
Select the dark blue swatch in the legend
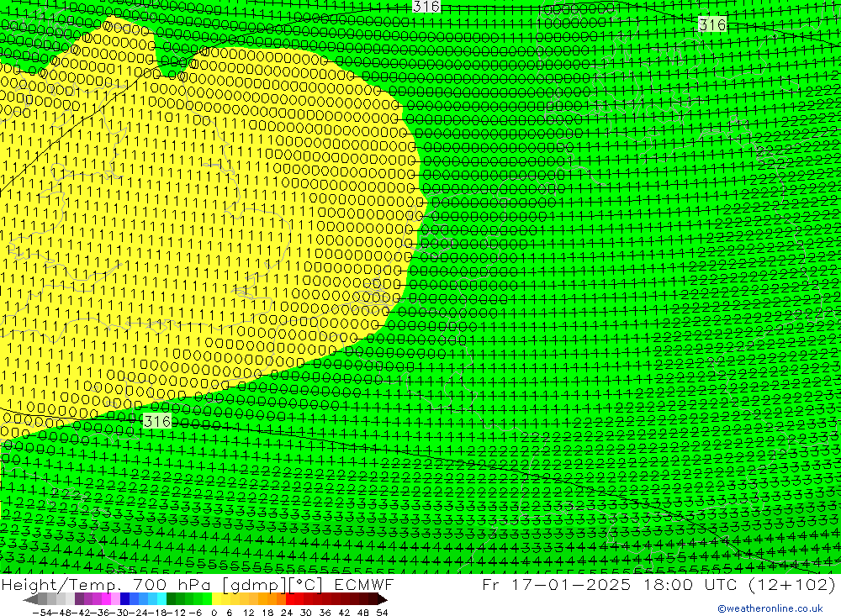point(125,599)
